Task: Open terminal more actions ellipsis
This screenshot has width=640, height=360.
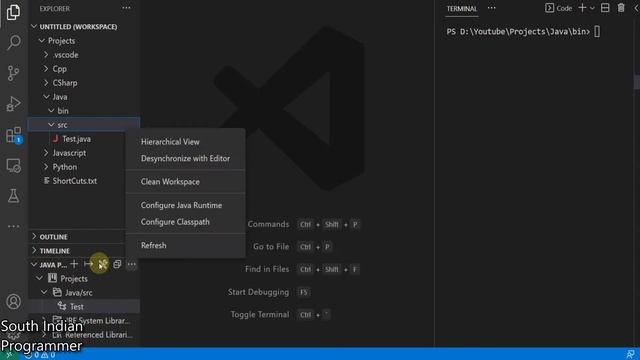Action: click(491, 8)
